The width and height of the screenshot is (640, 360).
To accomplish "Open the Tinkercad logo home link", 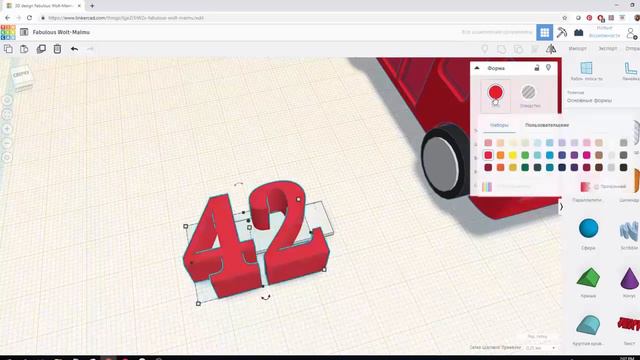I will [x=8, y=32].
